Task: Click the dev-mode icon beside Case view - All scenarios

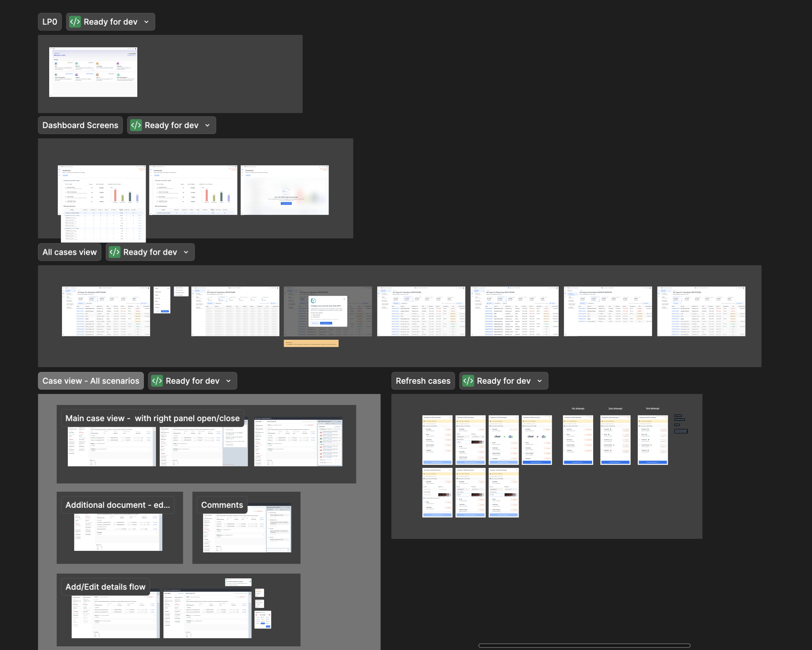Action: [x=157, y=381]
